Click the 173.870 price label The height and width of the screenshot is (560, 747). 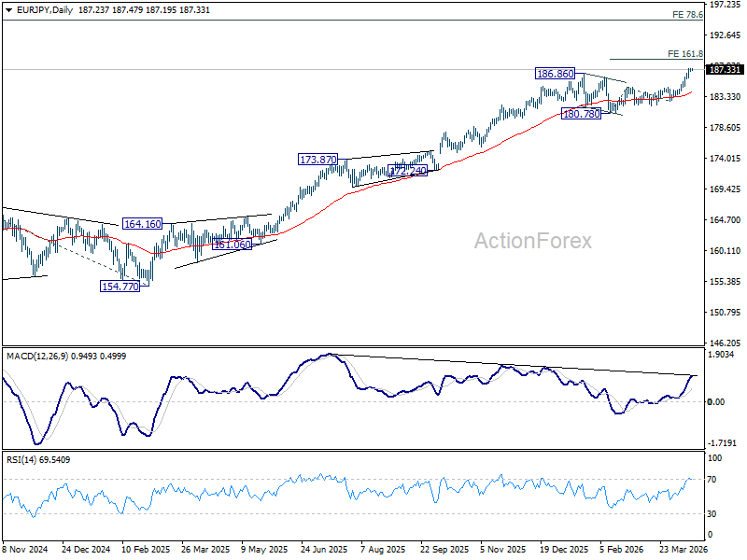317,160
